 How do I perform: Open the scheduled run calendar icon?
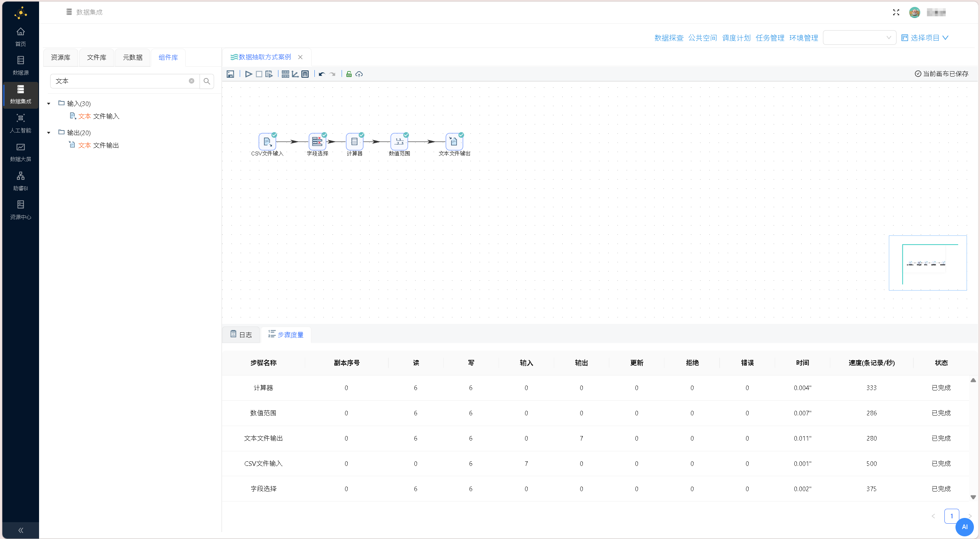click(269, 74)
